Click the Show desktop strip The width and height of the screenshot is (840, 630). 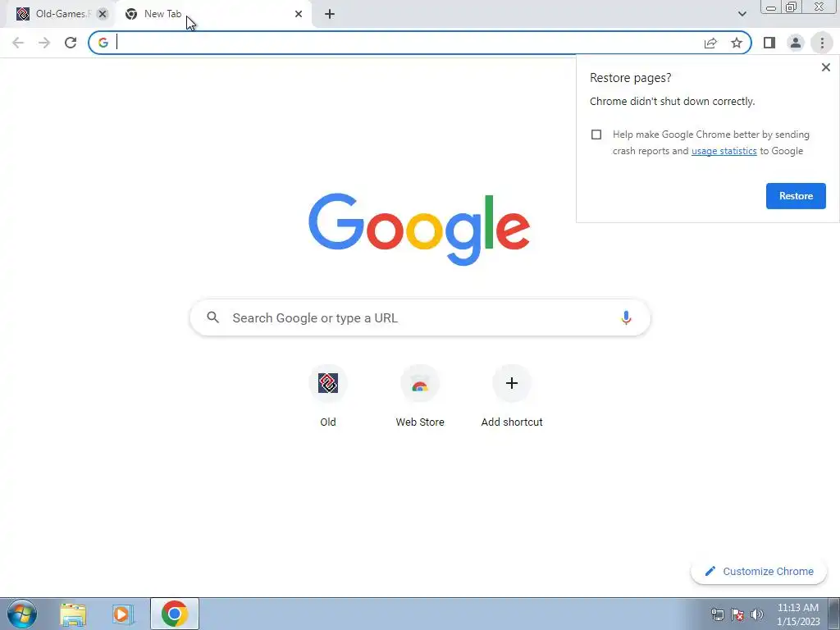pos(834,614)
